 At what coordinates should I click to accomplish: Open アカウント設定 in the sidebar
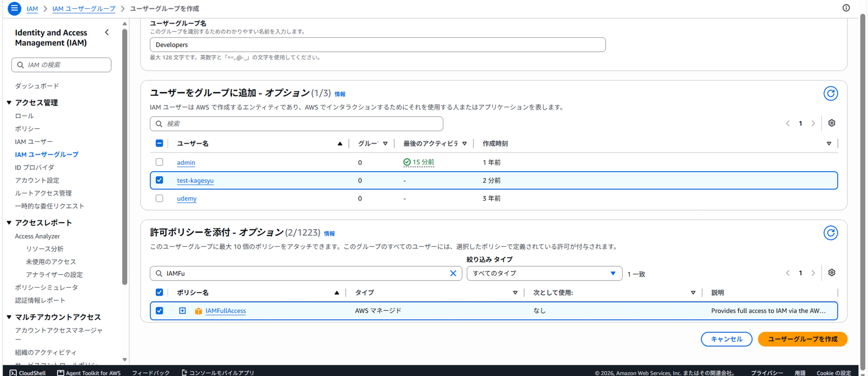pyautogui.click(x=37, y=180)
